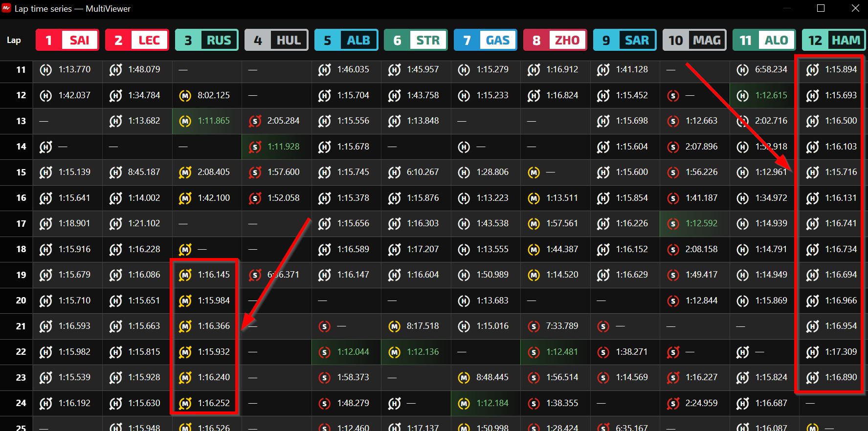Click lap time 1:48.079 in LEC column
868x431 pixels.
click(x=144, y=69)
